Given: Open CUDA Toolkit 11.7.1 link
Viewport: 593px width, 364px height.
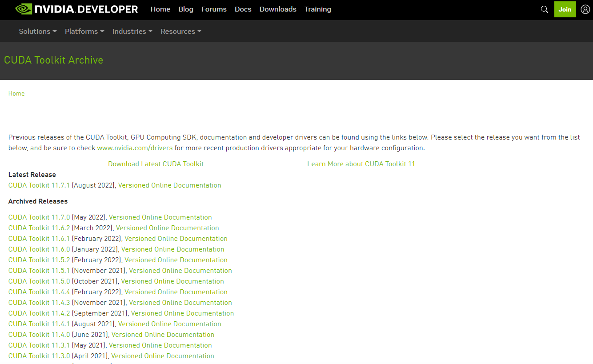Looking at the screenshot, I should point(39,185).
